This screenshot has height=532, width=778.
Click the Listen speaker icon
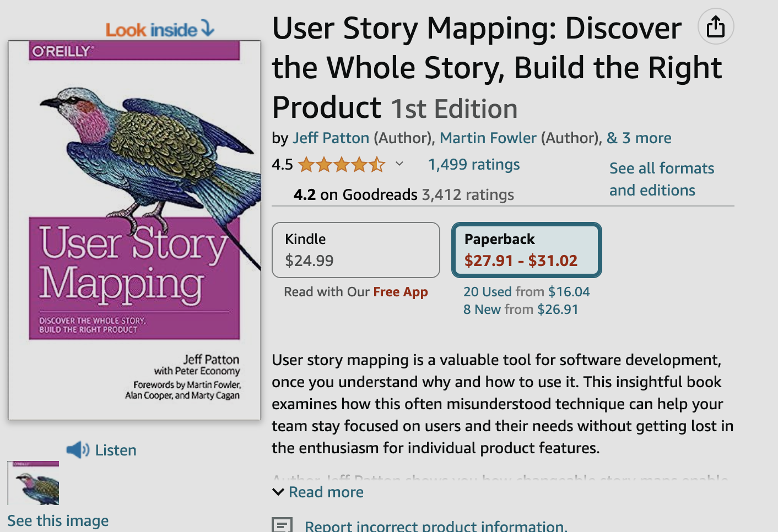(x=78, y=450)
